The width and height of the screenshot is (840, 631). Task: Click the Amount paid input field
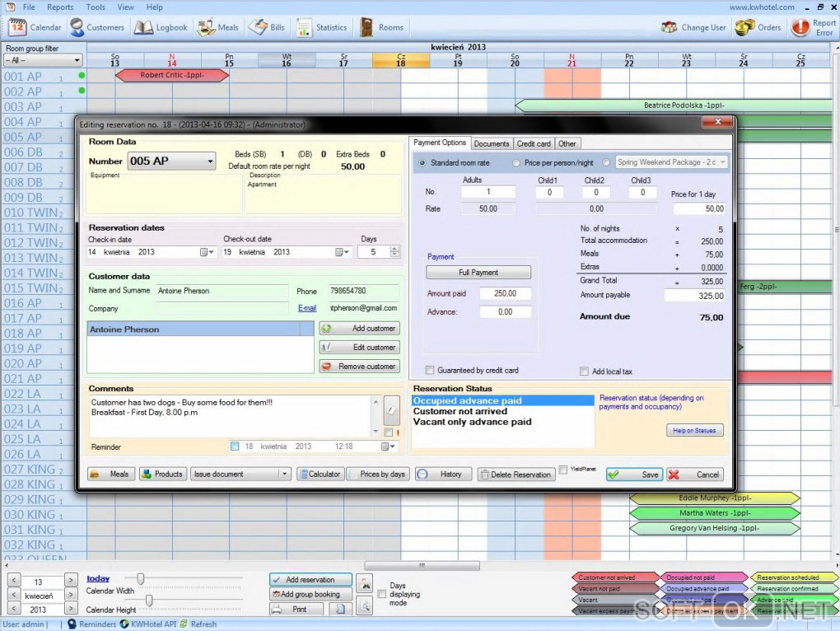[x=505, y=293]
